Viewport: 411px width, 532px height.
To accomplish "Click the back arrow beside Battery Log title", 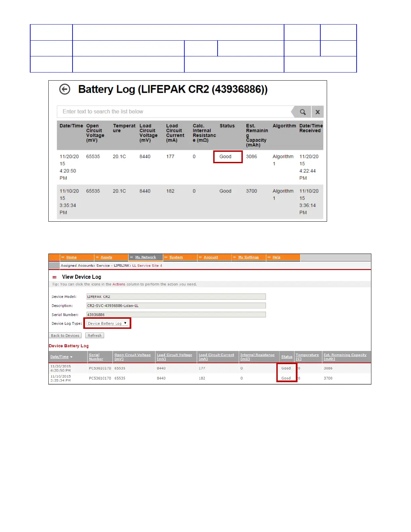I will [65, 89].
